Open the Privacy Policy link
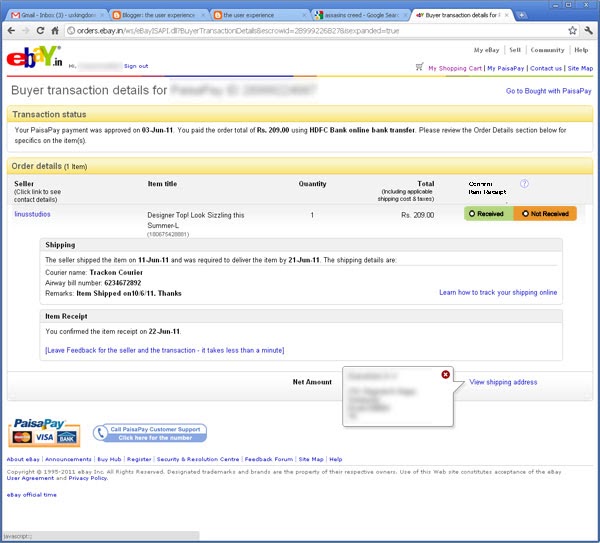Image resolution: width=600 pixels, height=543 pixels. click(x=88, y=478)
